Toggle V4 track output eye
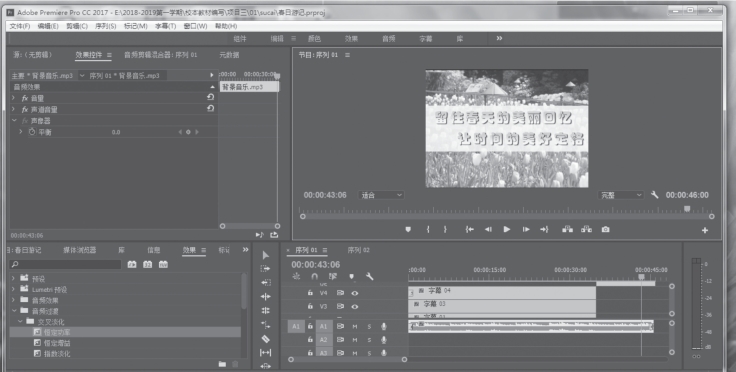The image size is (736, 372). tap(355, 293)
